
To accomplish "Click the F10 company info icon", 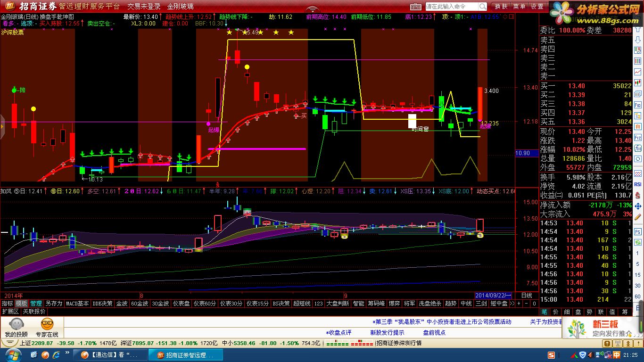I will (x=638, y=105).
